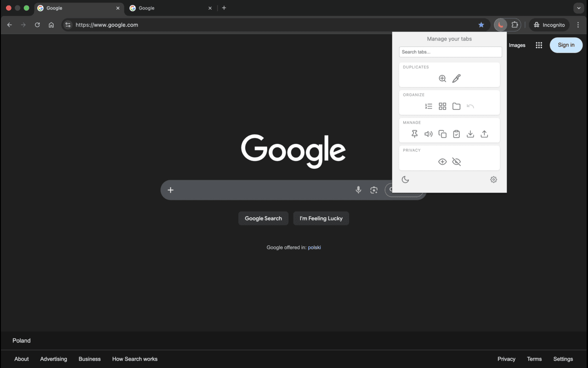
Task: Click the plus icon in search box
Action: [x=170, y=190]
